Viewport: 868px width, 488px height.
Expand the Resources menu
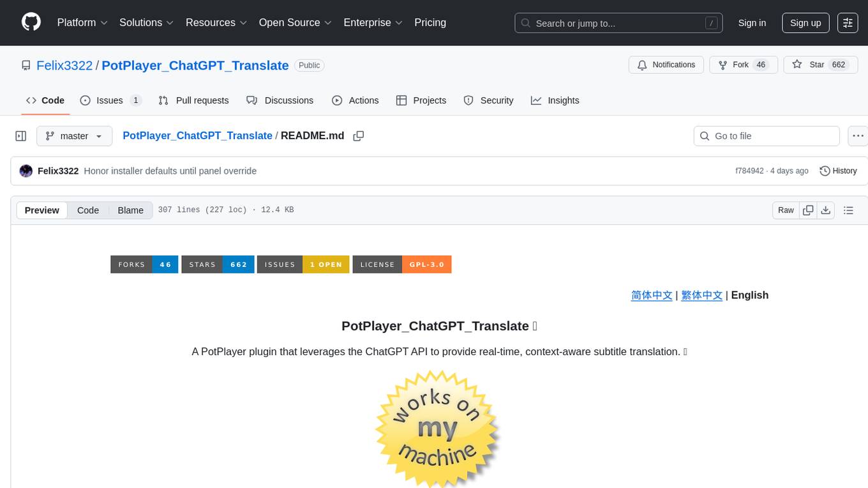point(216,22)
